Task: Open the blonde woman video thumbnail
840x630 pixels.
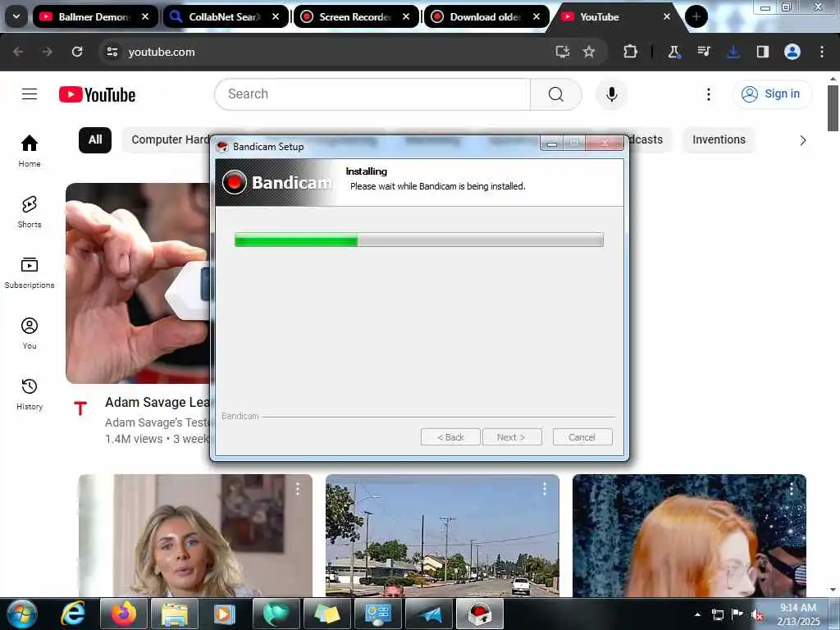Action: [x=195, y=535]
